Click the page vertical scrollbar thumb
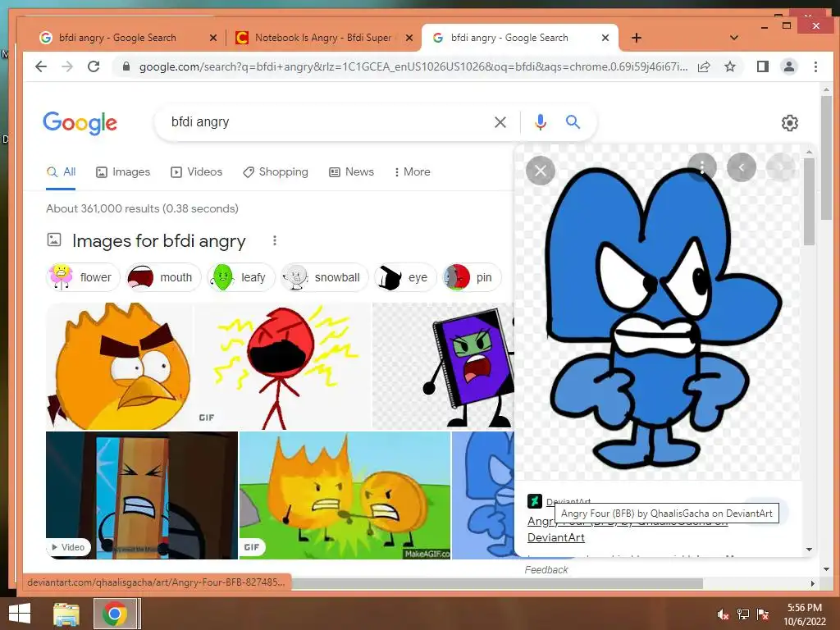 point(826,157)
